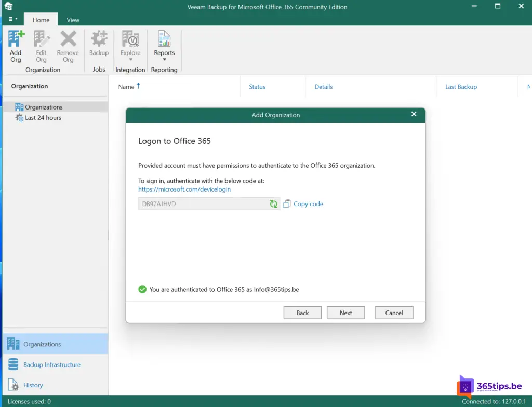Open the Explore integration dropdown
Image resolution: width=532 pixels, height=407 pixels.
pyautogui.click(x=130, y=46)
